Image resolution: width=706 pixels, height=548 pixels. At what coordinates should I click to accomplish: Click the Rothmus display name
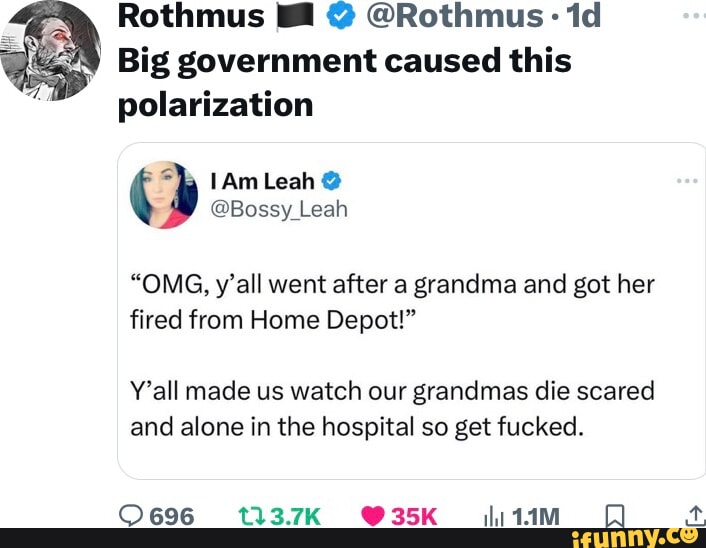[191, 16]
